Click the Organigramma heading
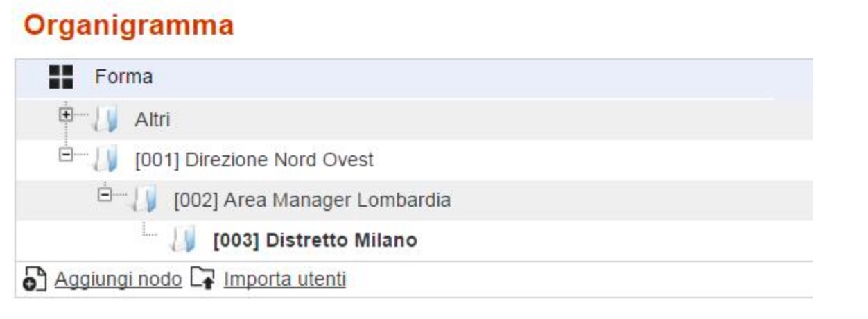The width and height of the screenshot is (868, 319). point(129,26)
